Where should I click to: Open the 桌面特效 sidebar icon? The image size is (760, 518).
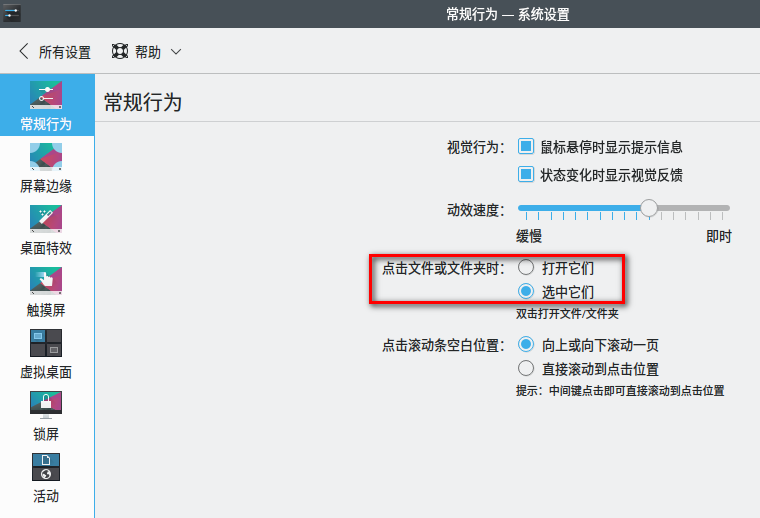[46, 219]
